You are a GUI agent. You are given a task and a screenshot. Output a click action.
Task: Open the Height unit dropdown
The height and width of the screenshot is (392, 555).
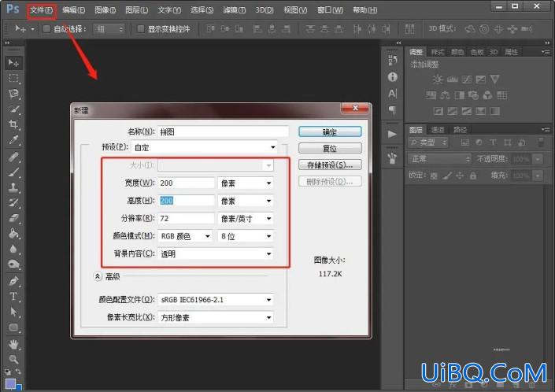(x=246, y=201)
